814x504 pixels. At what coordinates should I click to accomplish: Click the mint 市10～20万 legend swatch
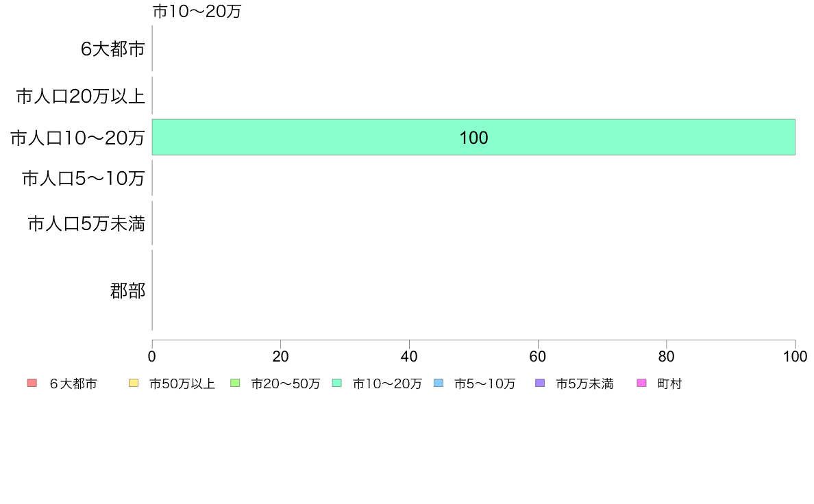coord(337,383)
